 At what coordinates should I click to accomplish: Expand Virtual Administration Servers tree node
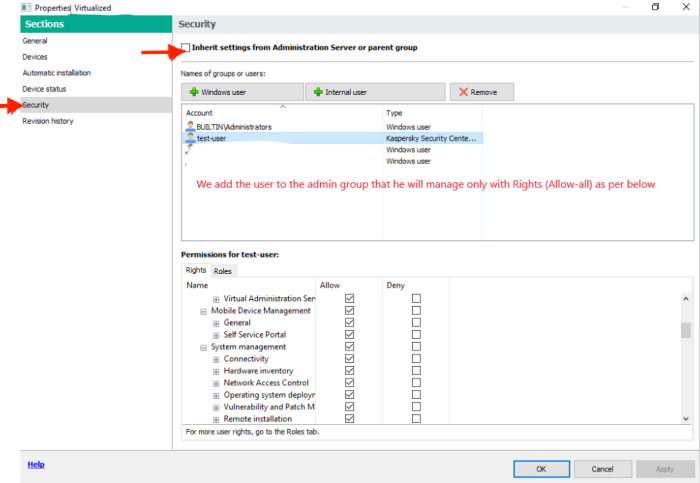pyautogui.click(x=216, y=299)
